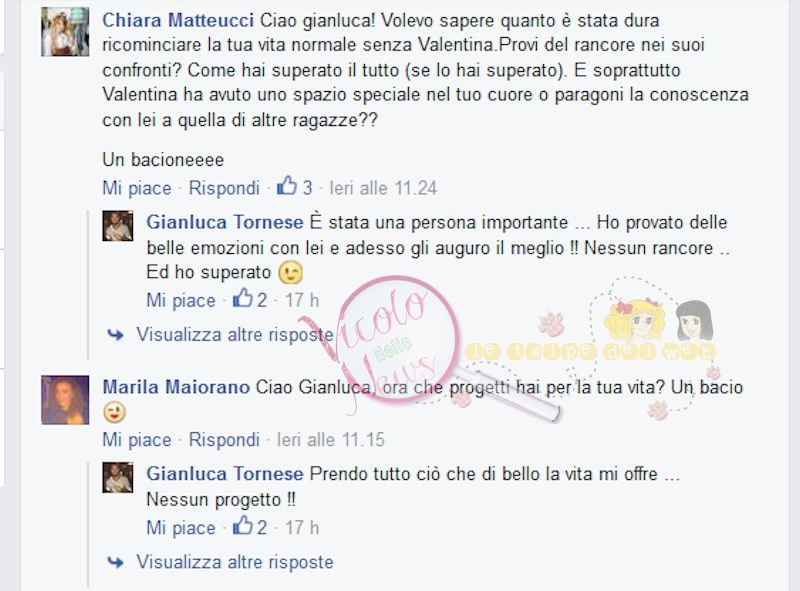Click Gianluca Tornese's avatar in second reply
800x591 pixels.
118,478
